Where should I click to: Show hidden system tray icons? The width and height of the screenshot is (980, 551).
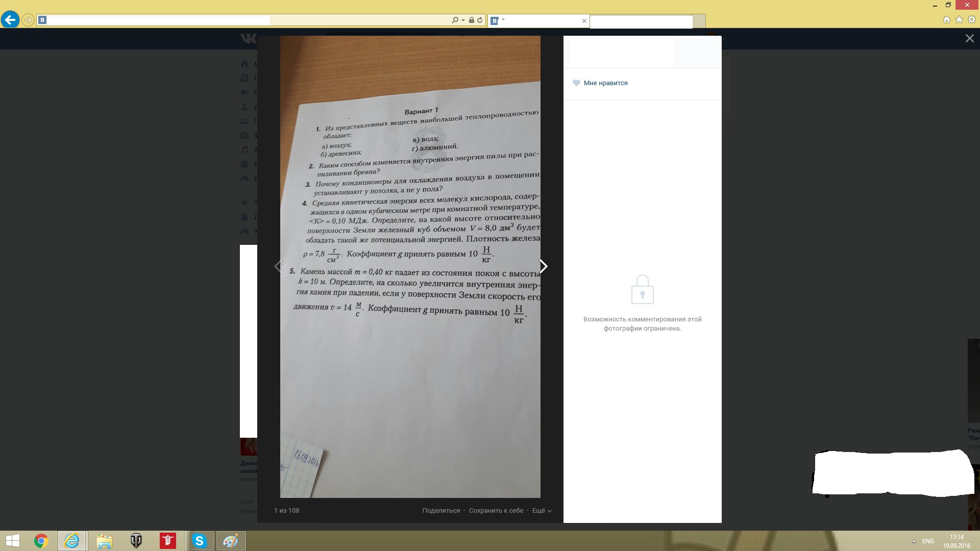click(x=914, y=541)
